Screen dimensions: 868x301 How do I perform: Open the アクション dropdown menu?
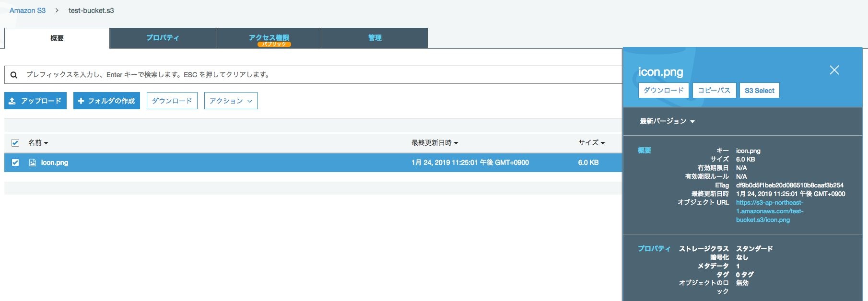[231, 101]
